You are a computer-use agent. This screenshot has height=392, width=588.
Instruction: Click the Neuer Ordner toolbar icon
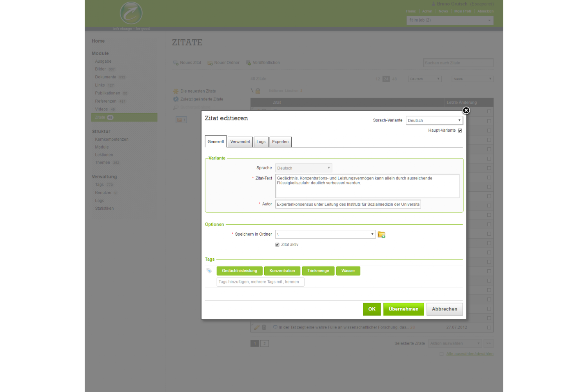tap(210, 63)
